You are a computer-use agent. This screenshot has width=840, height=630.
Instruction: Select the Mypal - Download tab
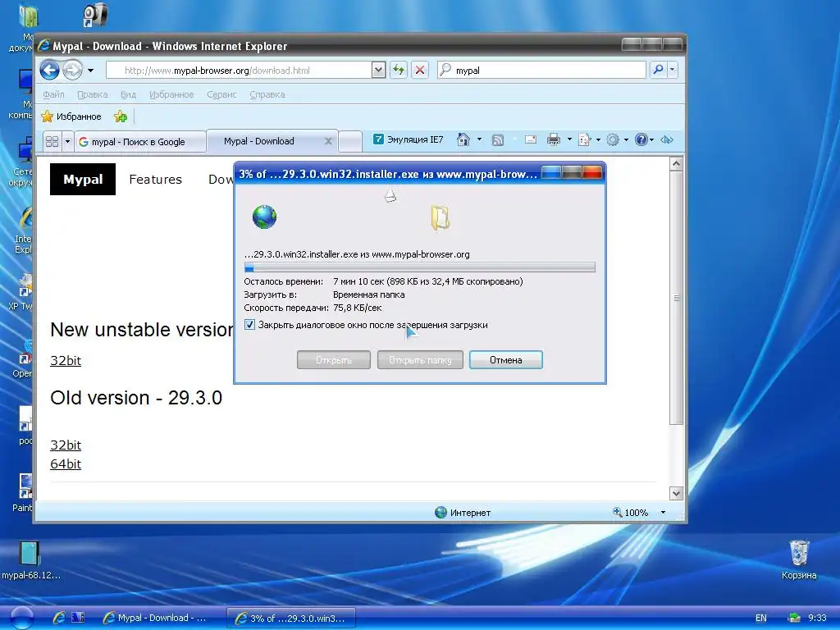pos(258,141)
